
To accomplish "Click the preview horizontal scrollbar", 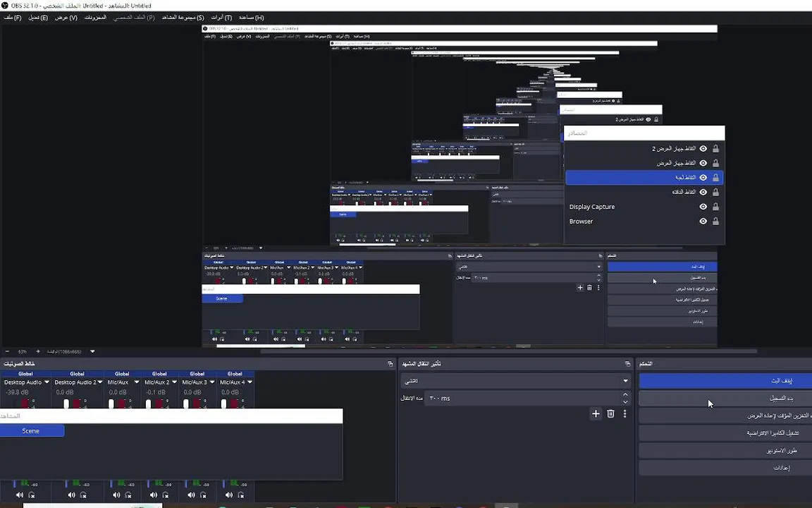I will [x=508, y=351].
